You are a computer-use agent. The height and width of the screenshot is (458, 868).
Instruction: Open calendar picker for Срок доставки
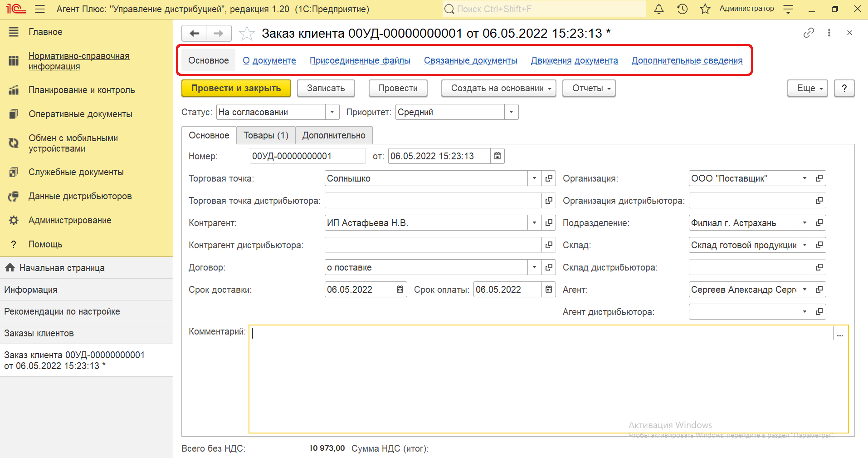400,290
